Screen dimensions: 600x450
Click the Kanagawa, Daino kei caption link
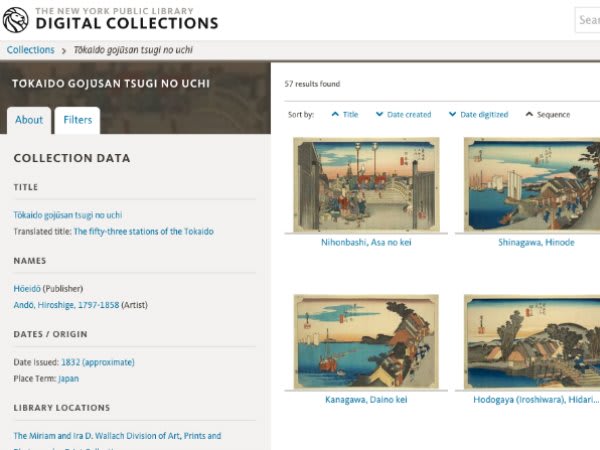coord(366,399)
